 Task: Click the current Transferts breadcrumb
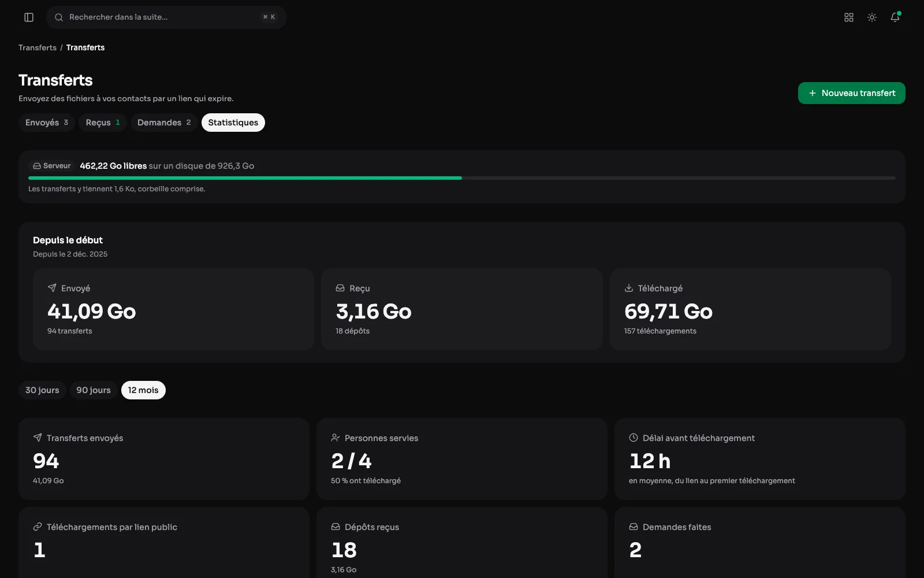point(85,47)
